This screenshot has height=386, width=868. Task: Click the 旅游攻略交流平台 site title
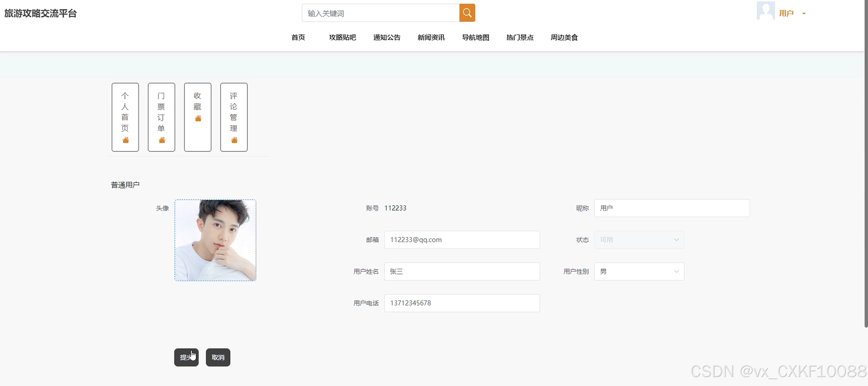click(x=40, y=14)
